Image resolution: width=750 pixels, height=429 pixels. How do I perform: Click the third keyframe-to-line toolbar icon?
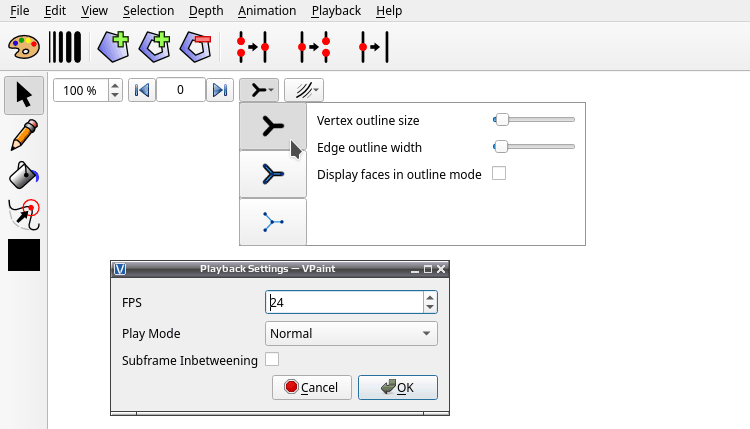click(375, 47)
